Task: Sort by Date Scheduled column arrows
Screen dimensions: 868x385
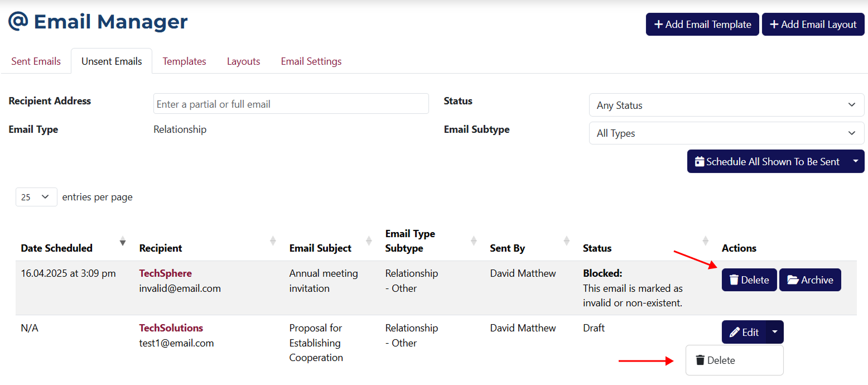Action: 123,241
